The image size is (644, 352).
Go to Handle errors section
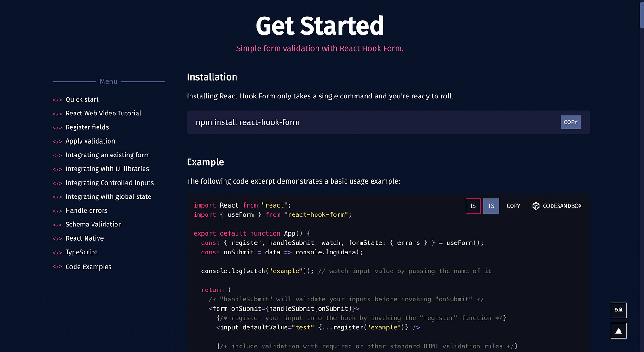86,210
